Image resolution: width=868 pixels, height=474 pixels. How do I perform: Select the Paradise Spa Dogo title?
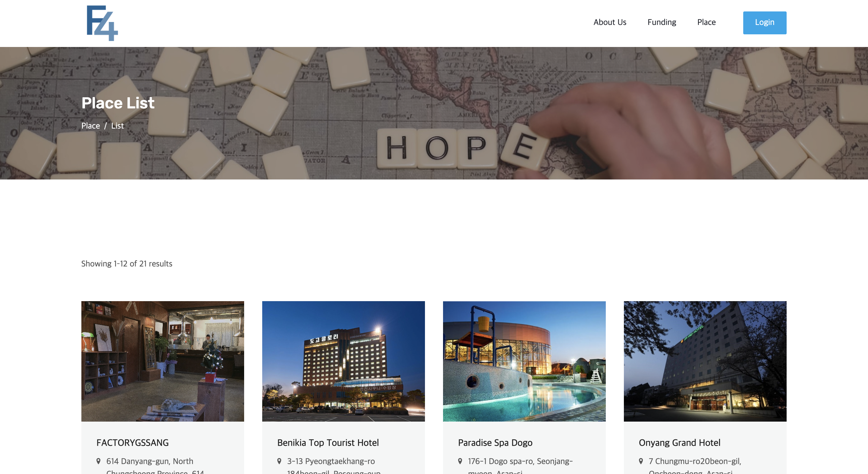tap(495, 442)
